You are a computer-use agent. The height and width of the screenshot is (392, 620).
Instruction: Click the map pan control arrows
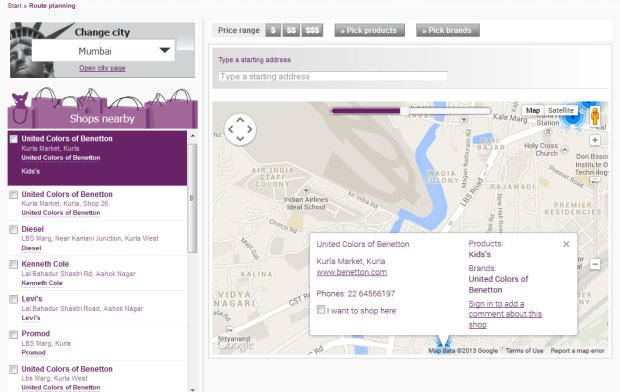pos(240,129)
